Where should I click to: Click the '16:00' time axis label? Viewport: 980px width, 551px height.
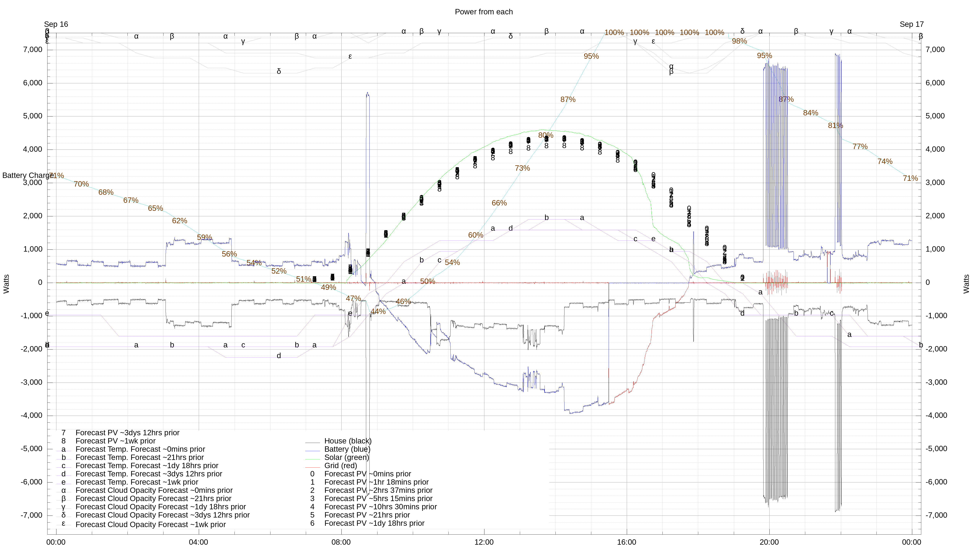[627, 542]
